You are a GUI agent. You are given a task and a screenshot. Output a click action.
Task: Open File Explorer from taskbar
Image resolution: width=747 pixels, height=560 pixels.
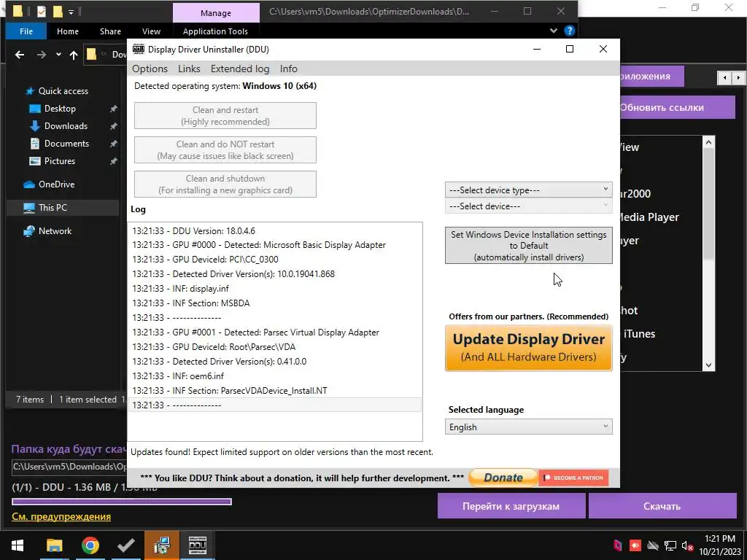click(x=54, y=545)
